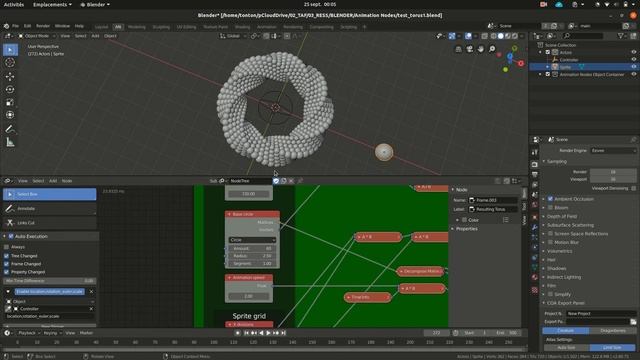
Task: Select the Measure tool in viewport toolbar
Action: coord(10,142)
